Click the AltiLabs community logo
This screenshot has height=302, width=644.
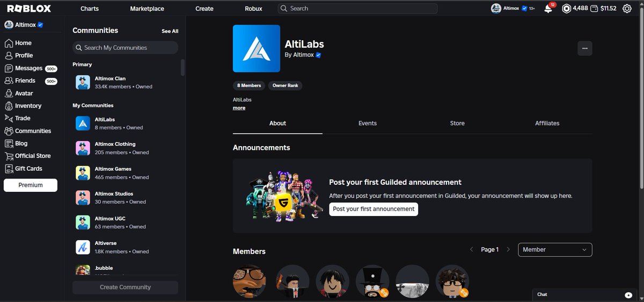coord(257,48)
